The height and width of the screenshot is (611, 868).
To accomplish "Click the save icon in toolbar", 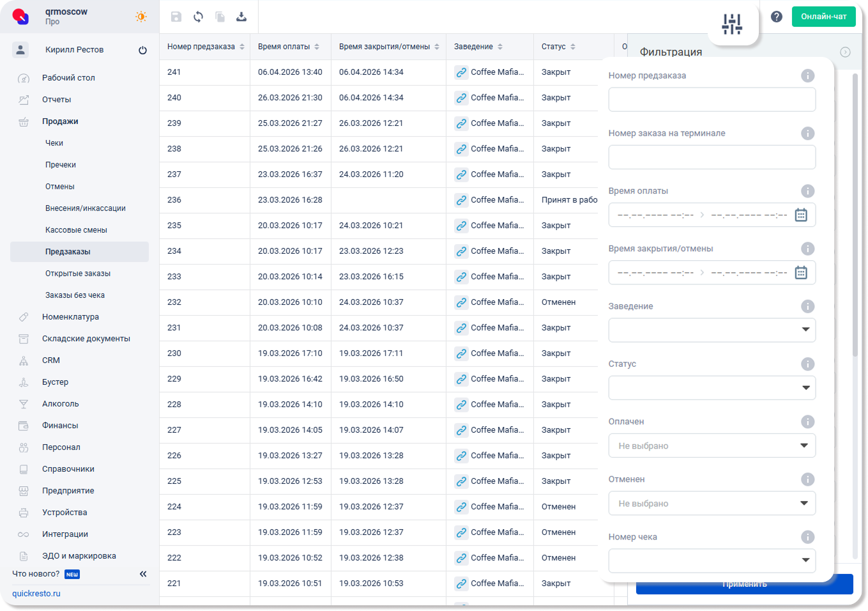I will tap(176, 17).
